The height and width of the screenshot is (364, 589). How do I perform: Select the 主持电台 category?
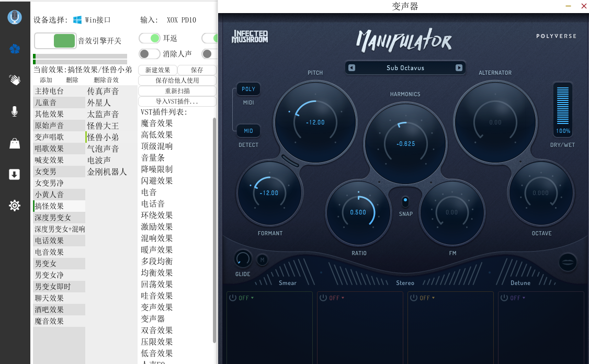pyautogui.click(x=59, y=91)
